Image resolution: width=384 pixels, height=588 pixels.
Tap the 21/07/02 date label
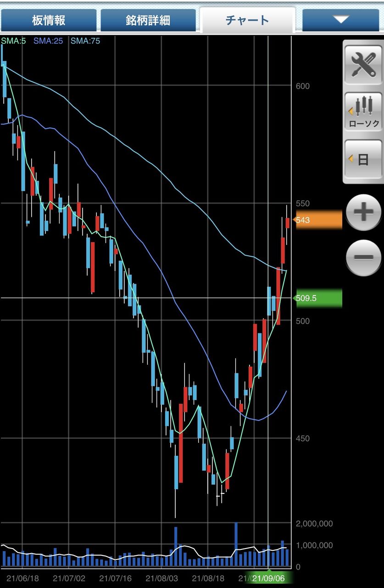point(69,578)
